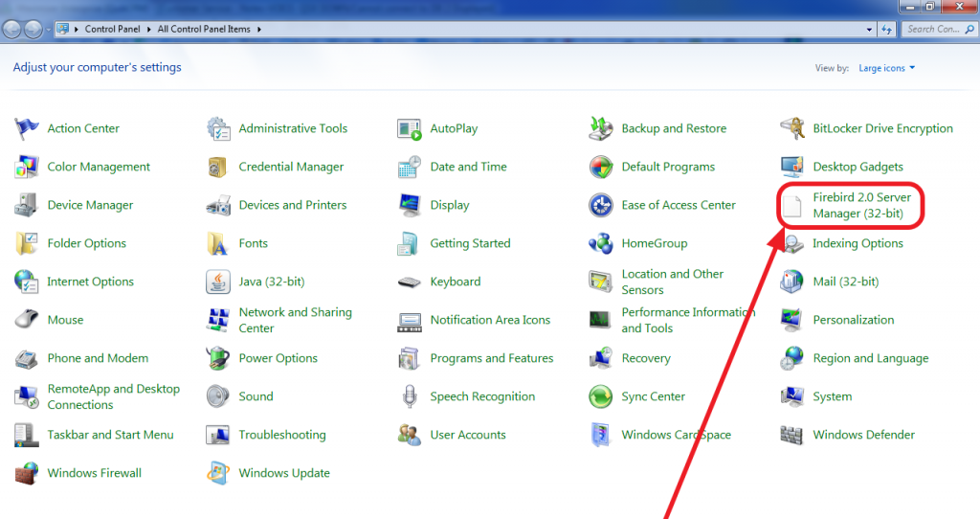Click the Forward navigation button
Image resolution: width=980 pixels, height=519 pixels.
33,29
